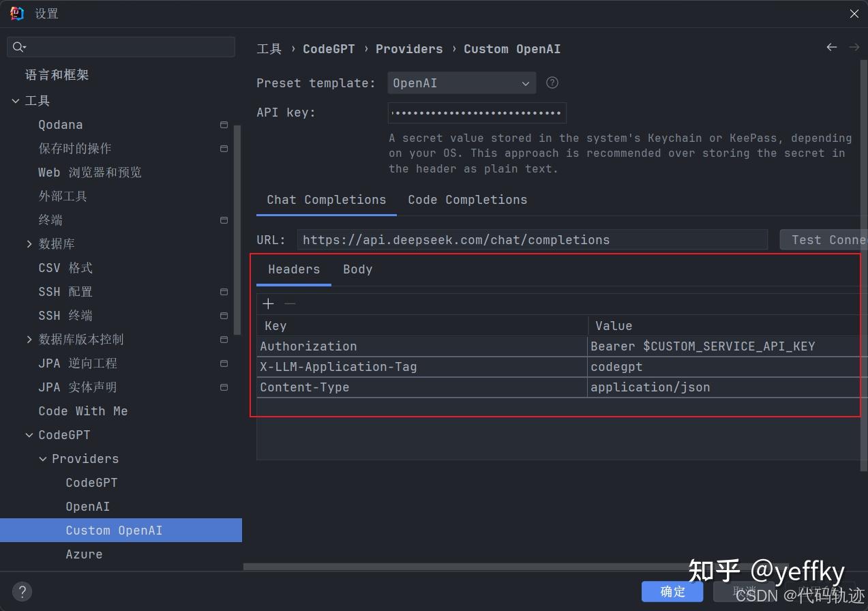Click the marker icon beside 终端

[224, 220]
